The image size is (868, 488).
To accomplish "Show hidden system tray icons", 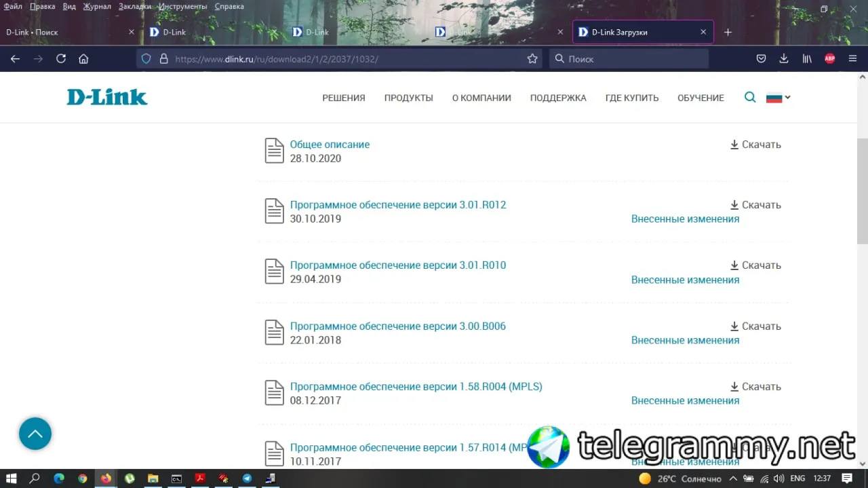I will [x=734, y=478].
